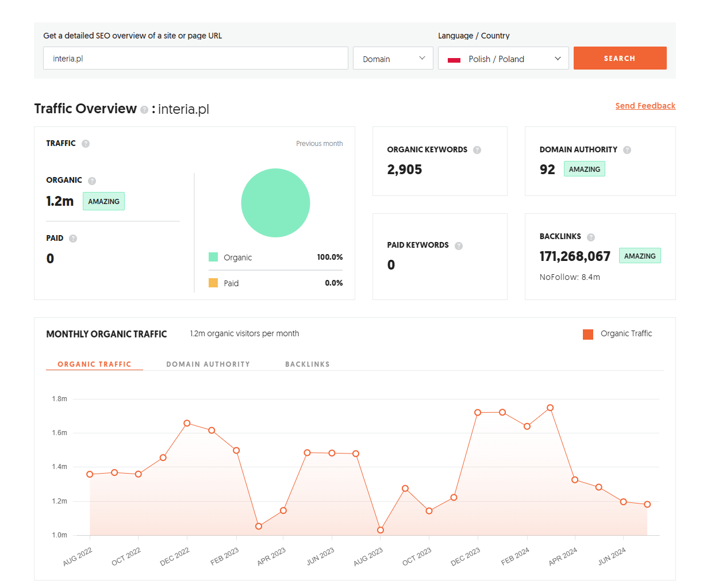Viewport: 703px width, 588px height.
Task: Click the Previous month label
Action: [320, 144]
